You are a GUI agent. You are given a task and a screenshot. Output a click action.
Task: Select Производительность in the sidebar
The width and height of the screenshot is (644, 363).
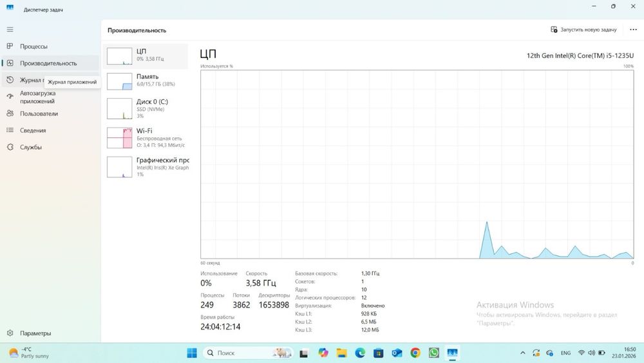[x=50, y=63]
